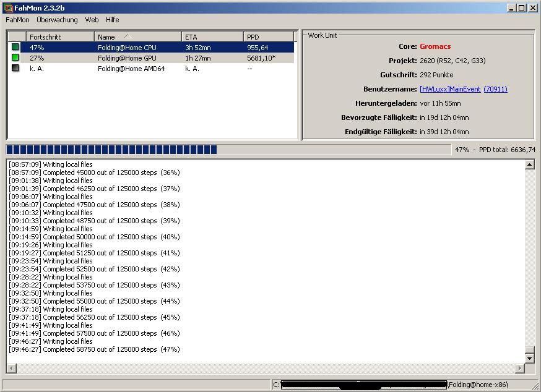Click the log horizontal scroll left arrow

11,369
